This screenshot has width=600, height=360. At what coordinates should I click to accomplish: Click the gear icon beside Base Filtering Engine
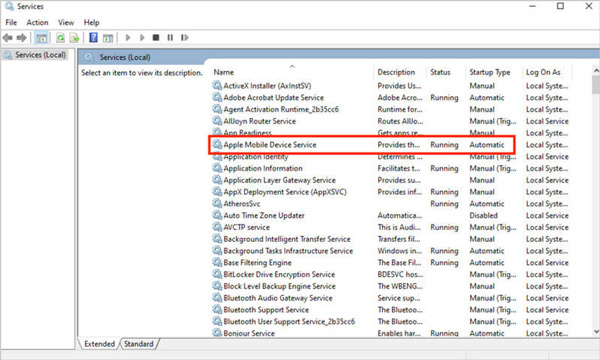click(x=217, y=262)
